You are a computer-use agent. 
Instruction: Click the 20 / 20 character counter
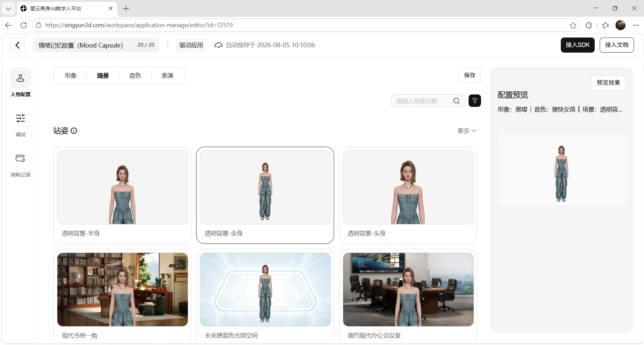pyautogui.click(x=146, y=45)
